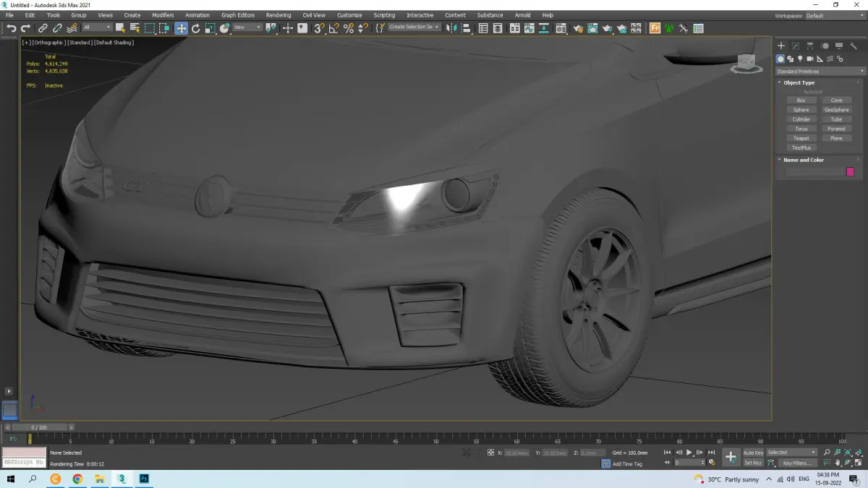The image size is (868, 488).
Task: Click the [+] viewport general menu label
Action: (26, 43)
